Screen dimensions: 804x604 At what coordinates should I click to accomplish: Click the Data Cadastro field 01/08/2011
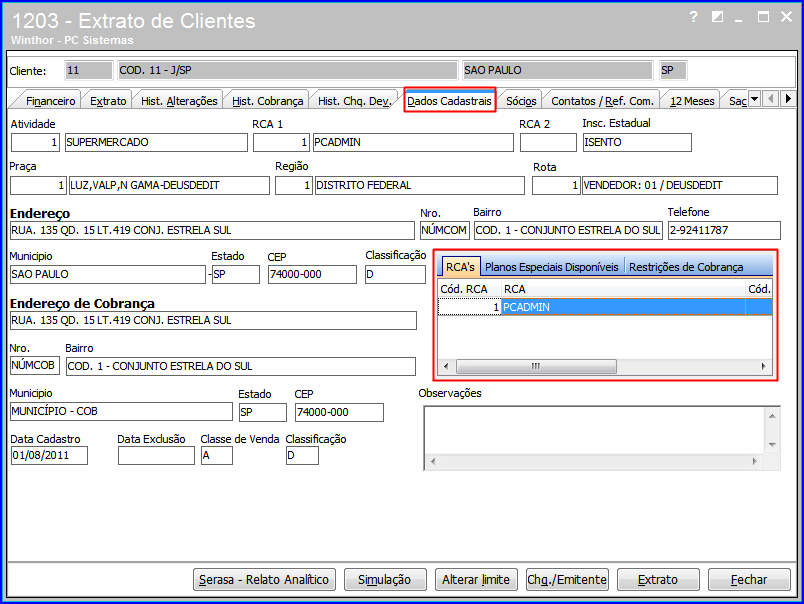point(49,455)
